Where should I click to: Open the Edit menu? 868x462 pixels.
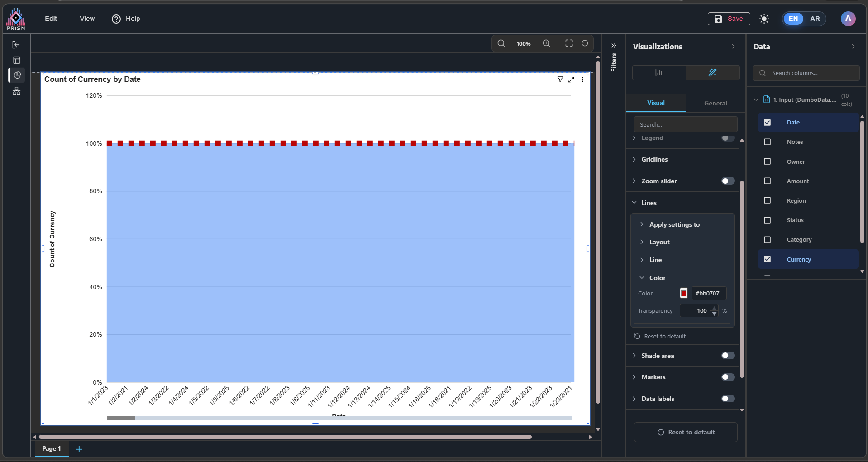click(51, 19)
